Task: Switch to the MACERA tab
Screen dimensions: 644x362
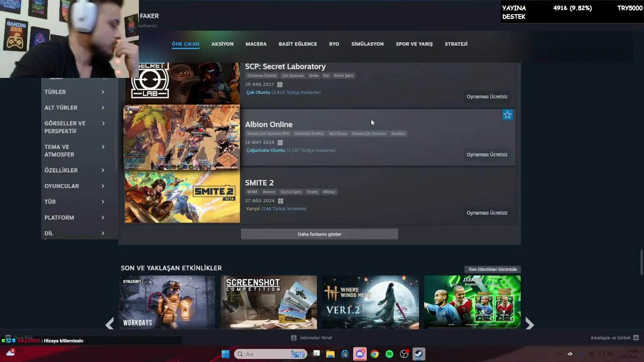Action: (256, 44)
